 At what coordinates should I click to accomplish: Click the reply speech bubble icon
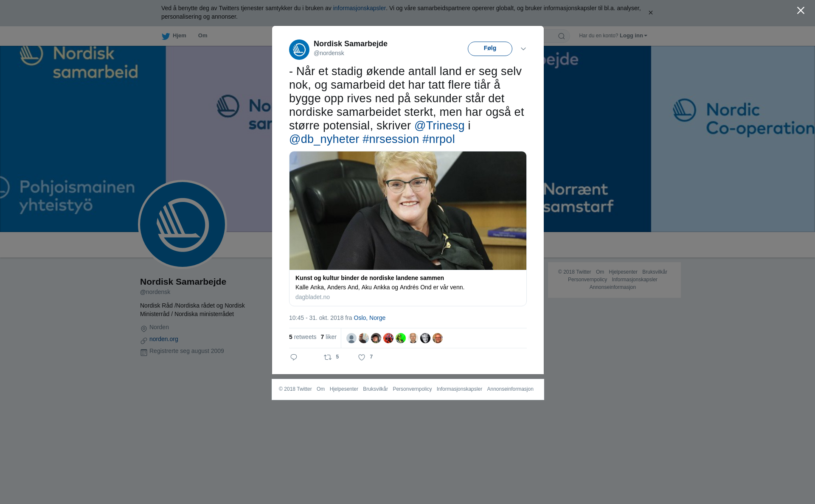[294, 357]
